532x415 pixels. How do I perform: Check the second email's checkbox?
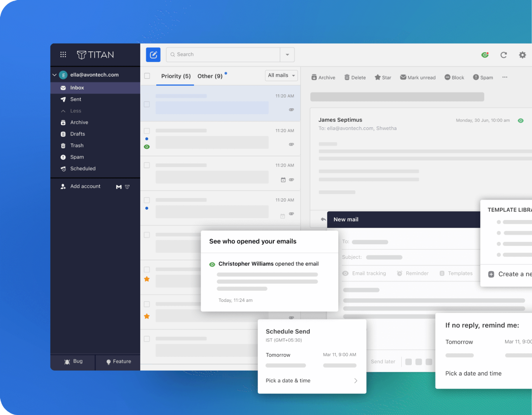(x=147, y=131)
